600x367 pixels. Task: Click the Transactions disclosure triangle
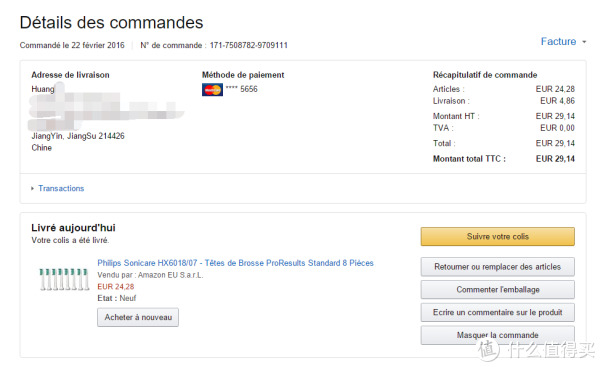[x=33, y=188]
